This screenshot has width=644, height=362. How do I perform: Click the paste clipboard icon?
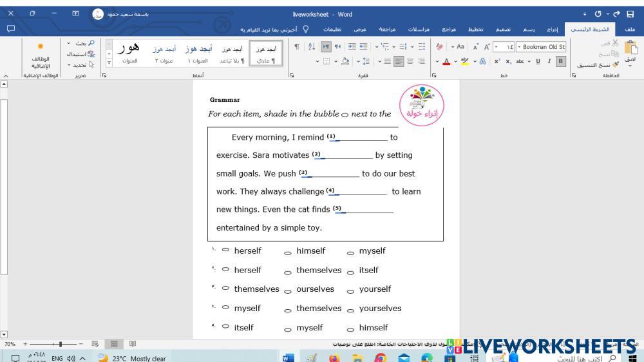(630, 49)
